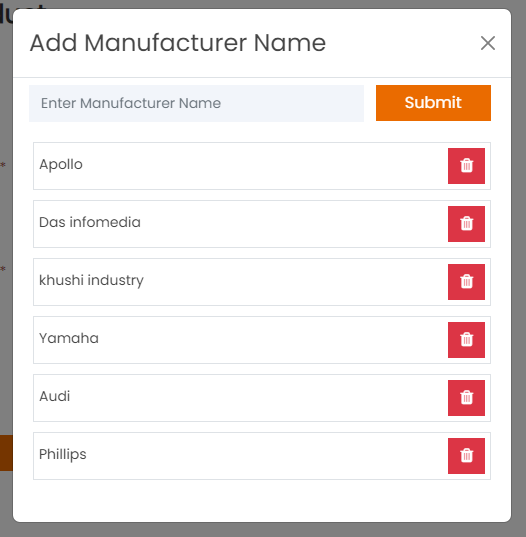Viewport: 526px width, 537px height.
Task: Remove khushi industry using trash icon
Action: click(x=466, y=282)
